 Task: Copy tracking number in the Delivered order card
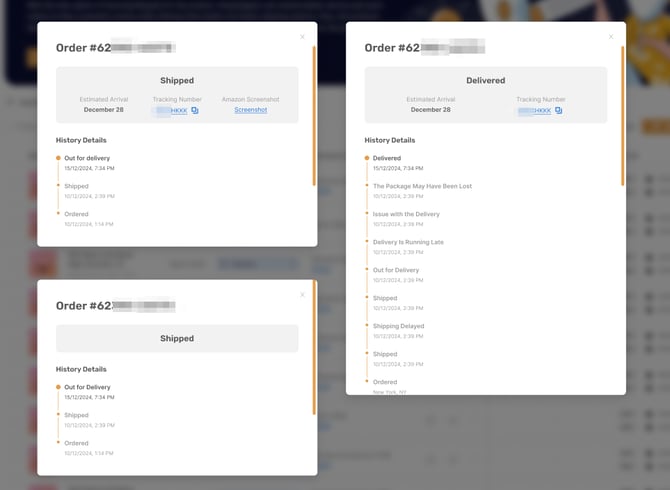[558, 110]
